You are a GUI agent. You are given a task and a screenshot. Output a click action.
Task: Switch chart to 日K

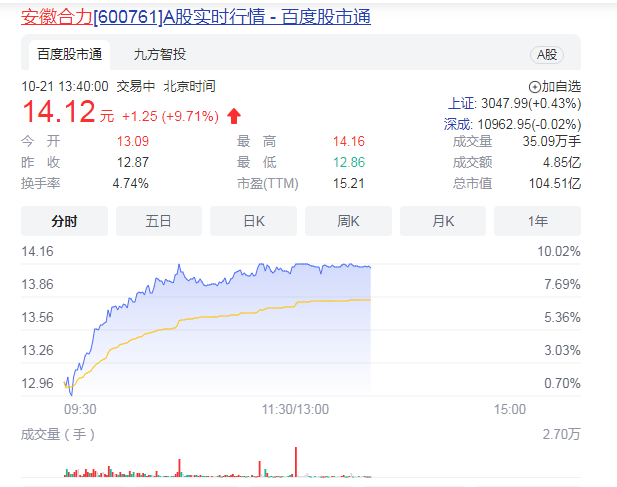tap(253, 221)
